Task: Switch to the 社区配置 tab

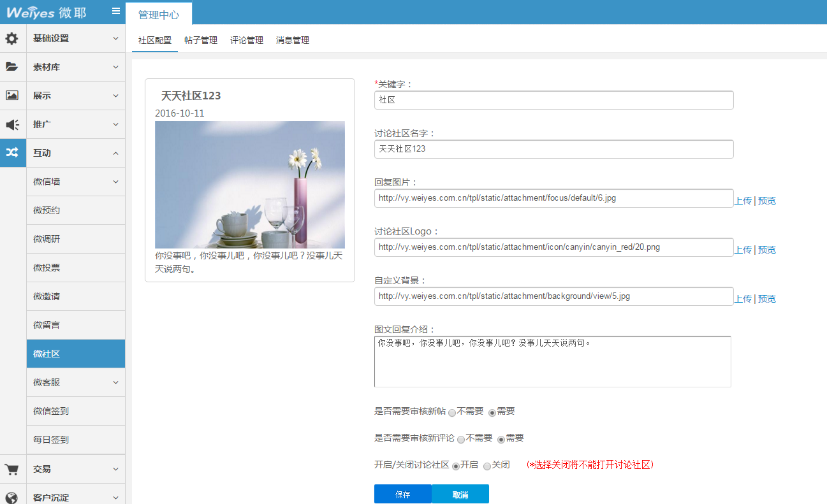Action: click(155, 40)
